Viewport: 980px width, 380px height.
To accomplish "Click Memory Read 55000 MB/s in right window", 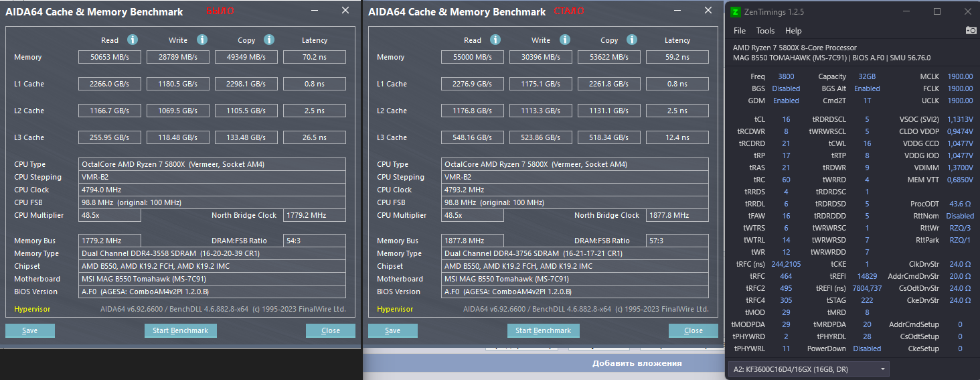I will click(x=473, y=57).
